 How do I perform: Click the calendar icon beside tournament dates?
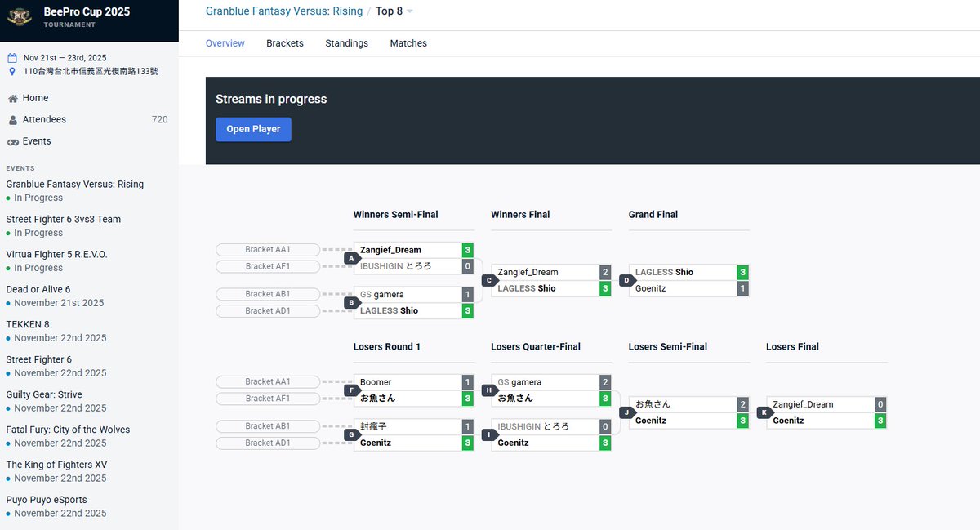tap(11, 58)
